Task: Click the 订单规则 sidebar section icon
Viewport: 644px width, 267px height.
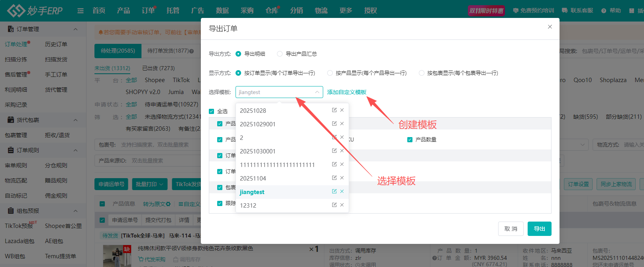Action: 11,150
